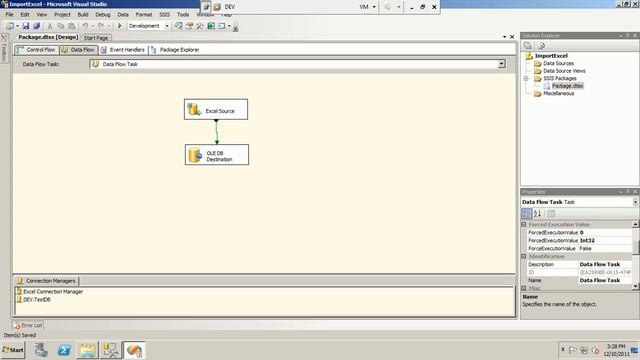Click the Save All toolbar icon
Viewport: 640px width, 360px height.
point(37,26)
